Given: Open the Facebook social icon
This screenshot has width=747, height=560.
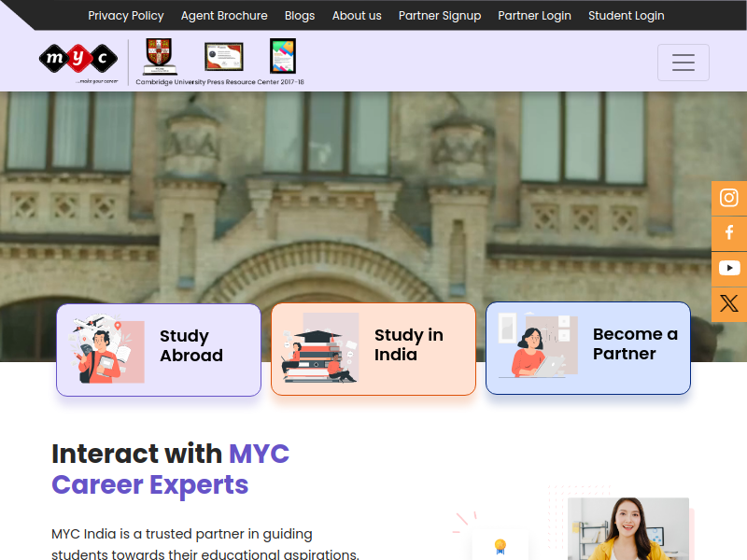Looking at the screenshot, I should tap(729, 233).
